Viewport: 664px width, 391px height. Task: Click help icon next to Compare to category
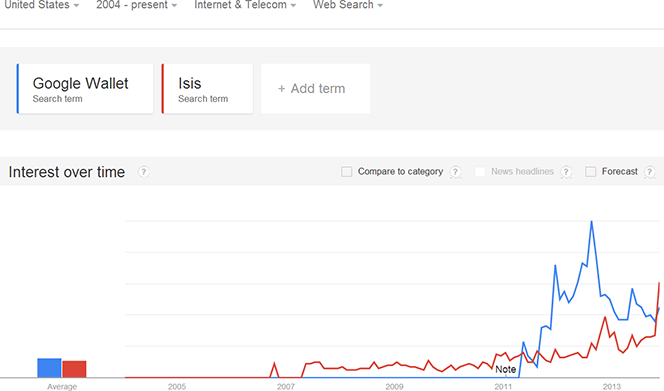point(455,172)
